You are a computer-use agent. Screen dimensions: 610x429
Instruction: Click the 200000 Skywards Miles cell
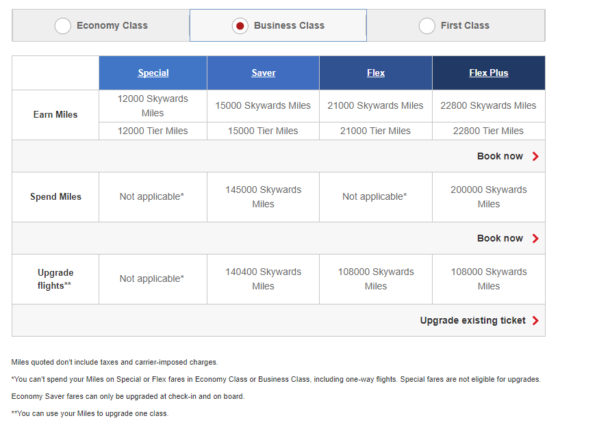click(488, 197)
